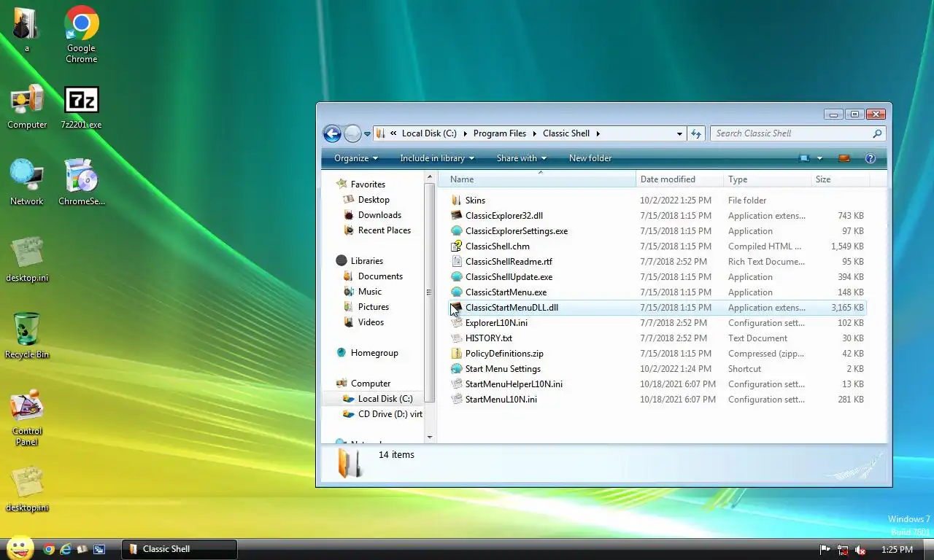Select Recent Places in navigation pane
Screen dimensions: 934x560
(x=384, y=230)
